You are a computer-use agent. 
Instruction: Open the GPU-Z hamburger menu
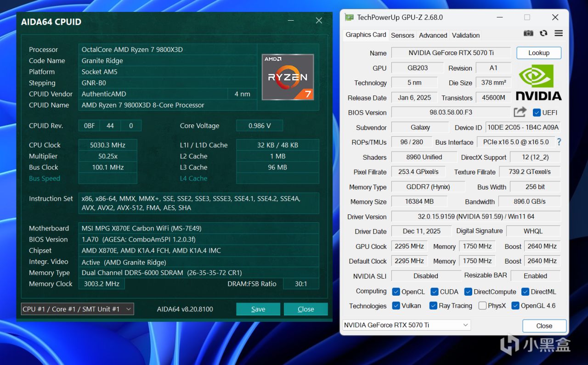(x=559, y=34)
